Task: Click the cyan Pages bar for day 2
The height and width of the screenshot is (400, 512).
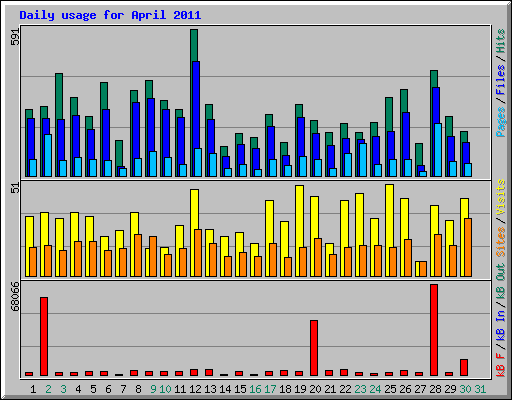Action: tap(48, 155)
